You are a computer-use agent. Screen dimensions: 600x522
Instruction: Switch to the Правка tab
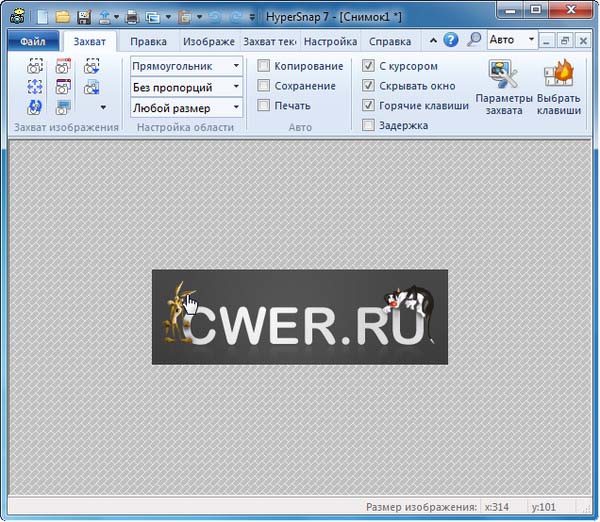(x=148, y=42)
